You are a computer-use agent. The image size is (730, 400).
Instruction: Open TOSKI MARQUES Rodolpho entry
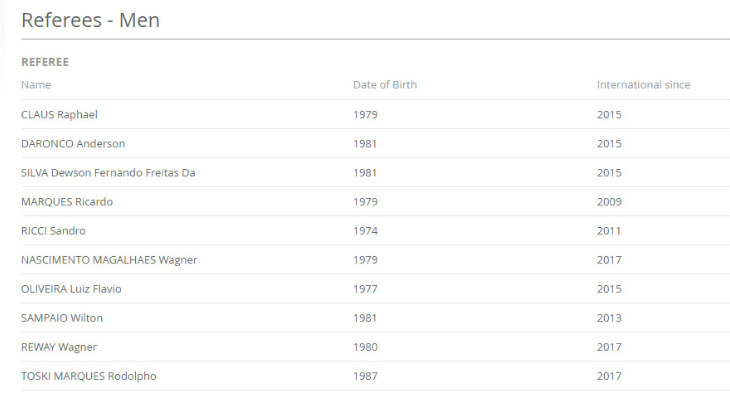(x=89, y=375)
